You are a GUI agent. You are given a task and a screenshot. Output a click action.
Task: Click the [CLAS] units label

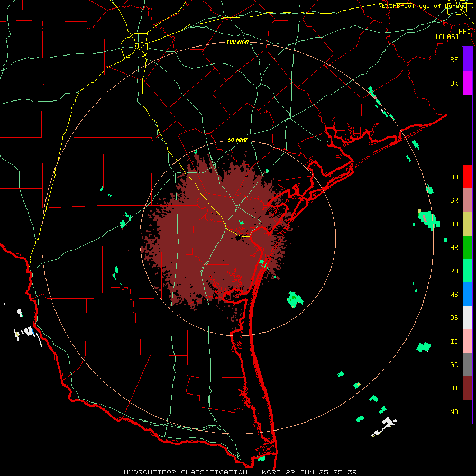pyautogui.click(x=447, y=36)
